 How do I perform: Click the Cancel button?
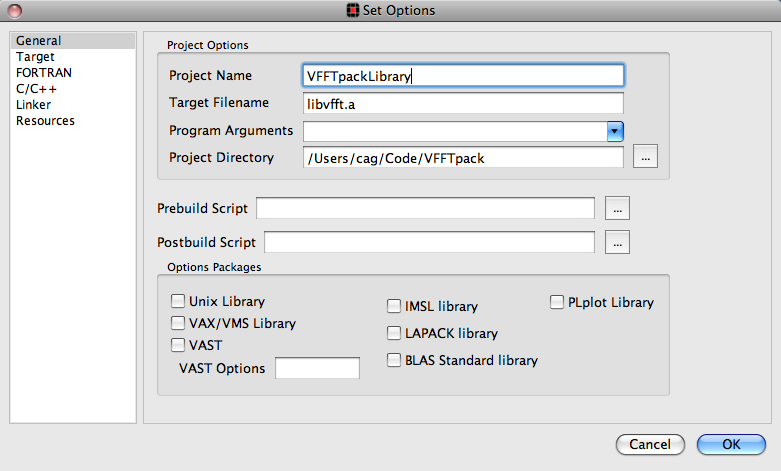(x=650, y=444)
